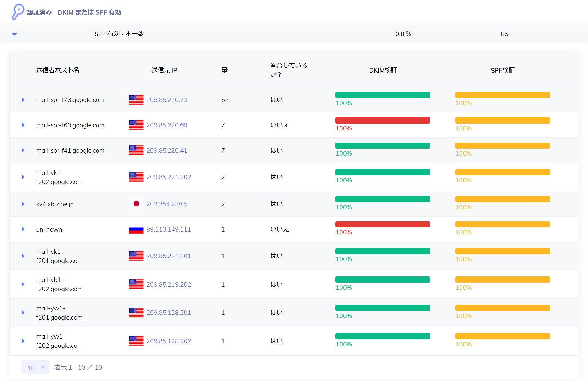Open IP link 209.85.220.73

pos(167,100)
